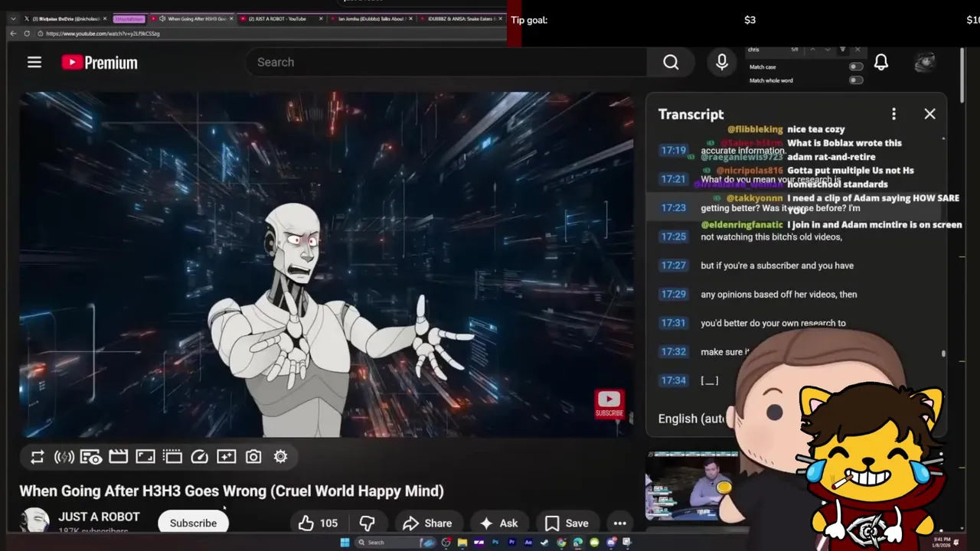This screenshot has height=551, width=980.
Task: Close the find-in-page bar
Action: tap(857, 50)
